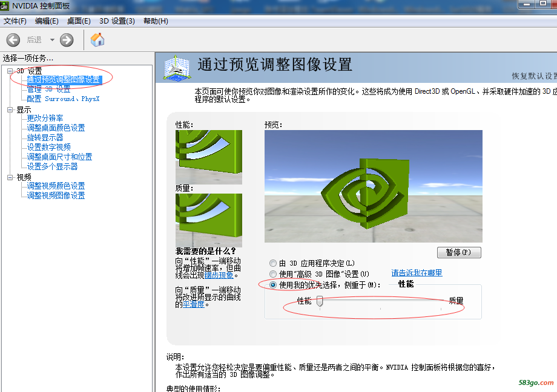
Task: Open 调整视频图像设置 task
Action: [56, 195]
